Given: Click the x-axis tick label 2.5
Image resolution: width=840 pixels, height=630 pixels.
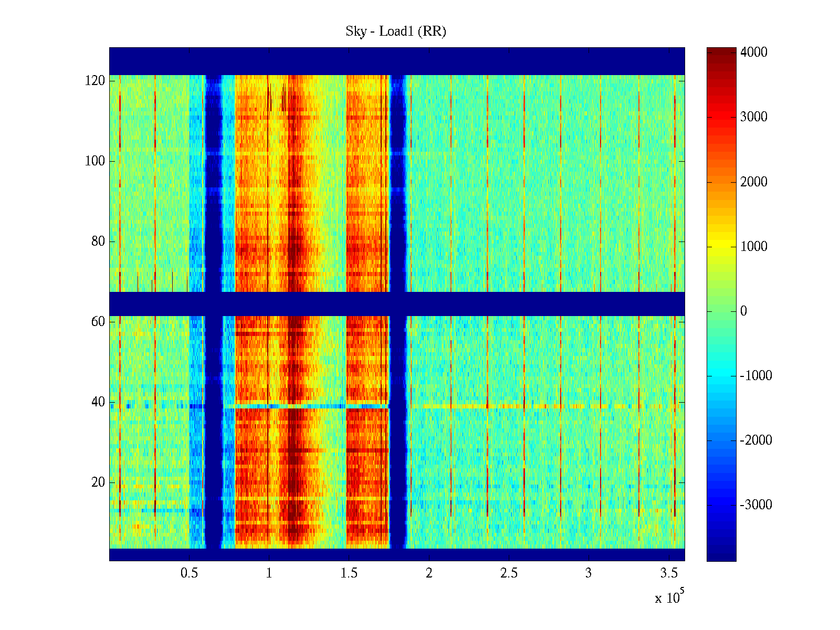Looking at the screenshot, I should point(509,573).
